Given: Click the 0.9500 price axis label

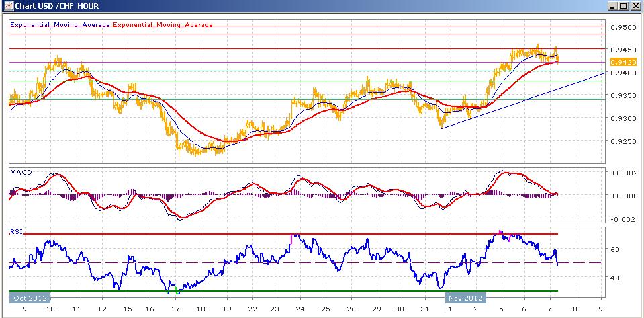Looking at the screenshot, I should [x=623, y=27].
